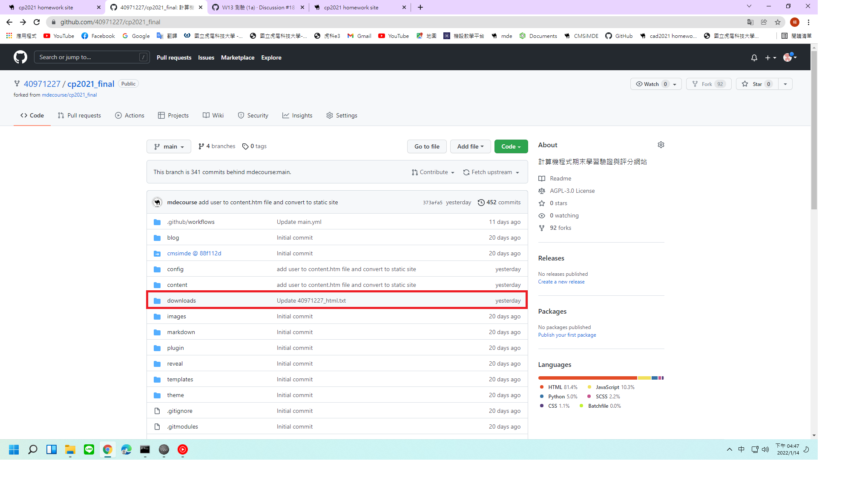Switch to the Projects tab
Screen dimensions: 868x492
click(173, 115)
